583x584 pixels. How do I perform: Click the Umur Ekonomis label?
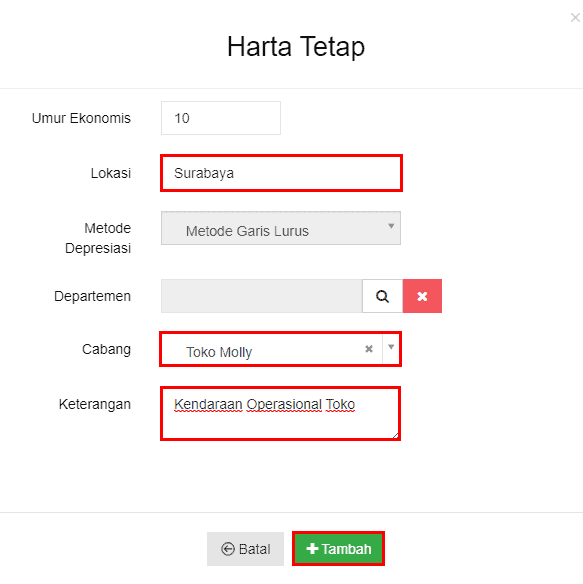81,118
